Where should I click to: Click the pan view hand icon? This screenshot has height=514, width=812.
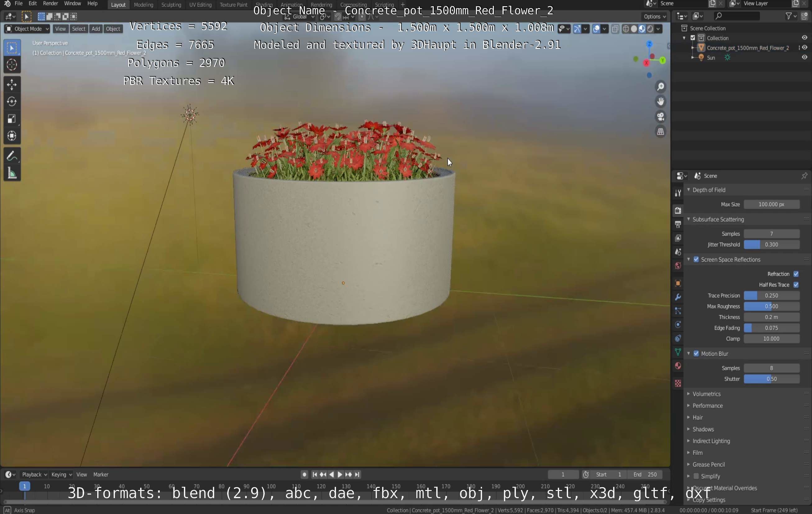(660, 101)
